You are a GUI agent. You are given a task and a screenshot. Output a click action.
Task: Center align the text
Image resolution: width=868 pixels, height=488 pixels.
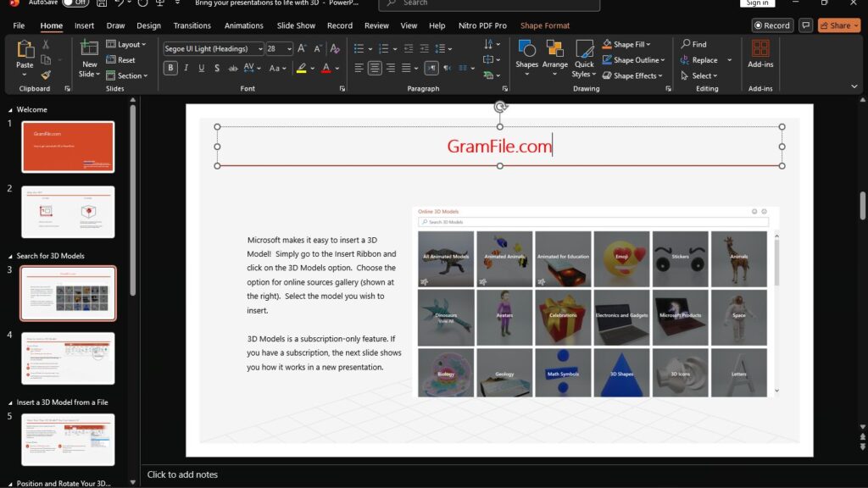pos(373,68)
